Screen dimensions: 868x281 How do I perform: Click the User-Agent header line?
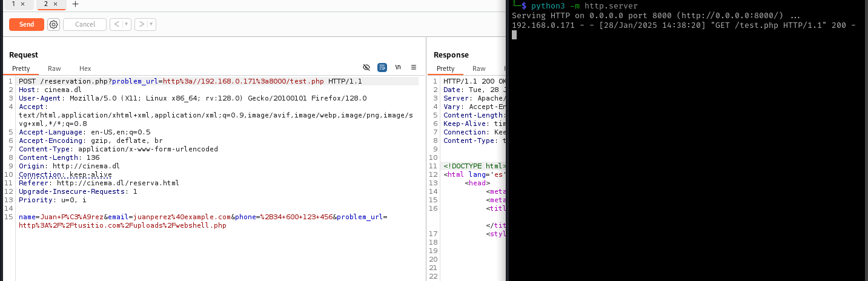click(193, 98)
